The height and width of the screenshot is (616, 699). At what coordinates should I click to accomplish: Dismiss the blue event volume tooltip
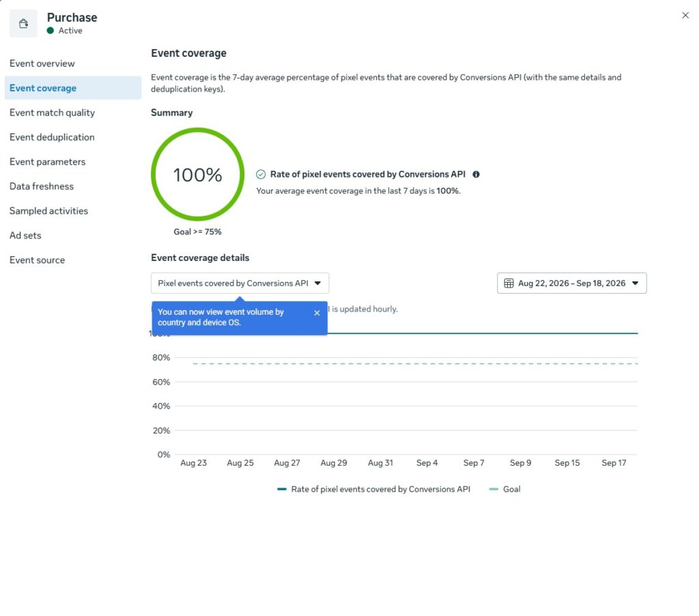pos(317,313)
